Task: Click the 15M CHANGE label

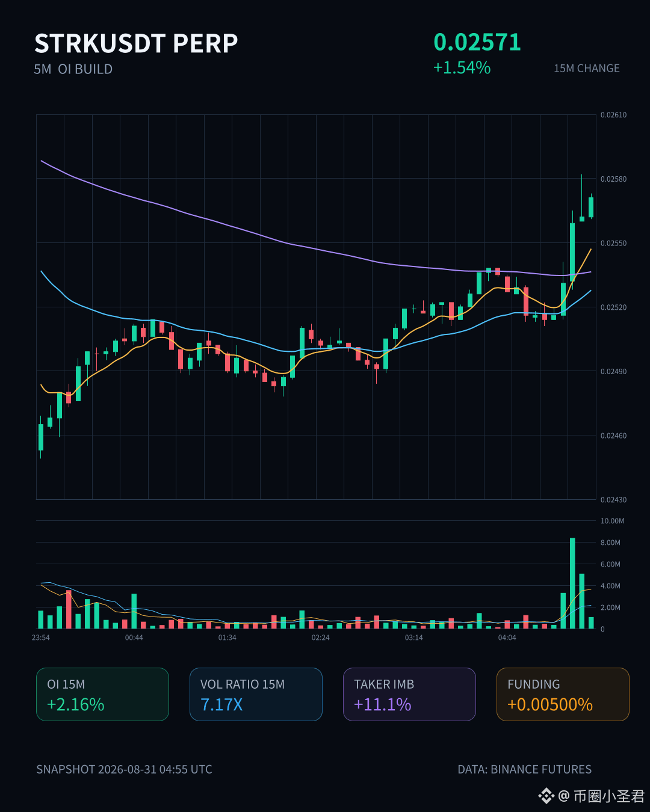Action: [x=587, y=69]
